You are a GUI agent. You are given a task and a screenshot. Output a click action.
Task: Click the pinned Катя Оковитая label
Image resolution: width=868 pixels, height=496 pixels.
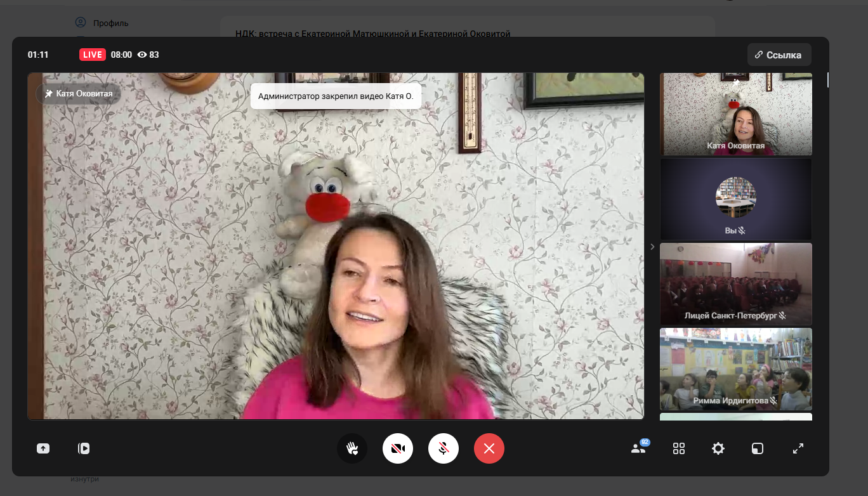[79, 94]
